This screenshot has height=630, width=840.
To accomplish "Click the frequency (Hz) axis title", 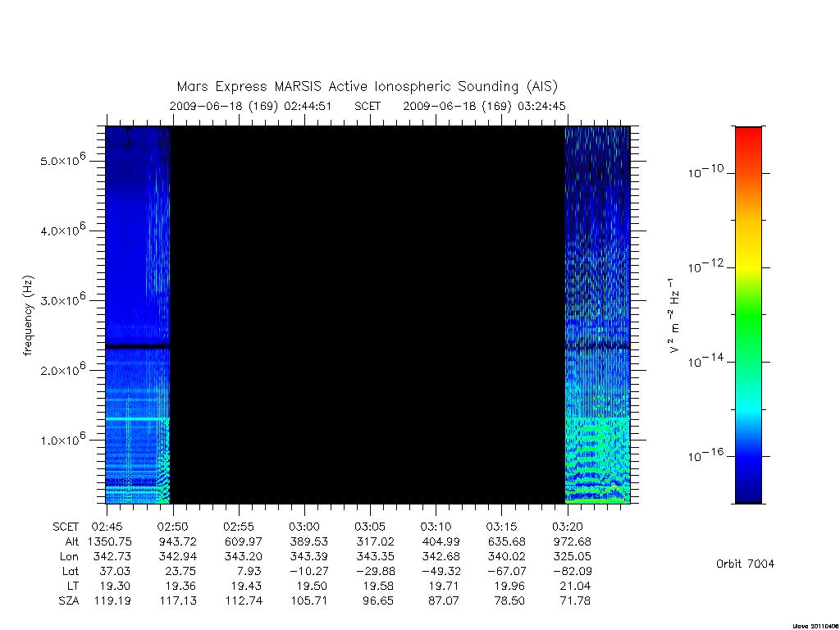I will pyautogui.click(x=28, y=316).
